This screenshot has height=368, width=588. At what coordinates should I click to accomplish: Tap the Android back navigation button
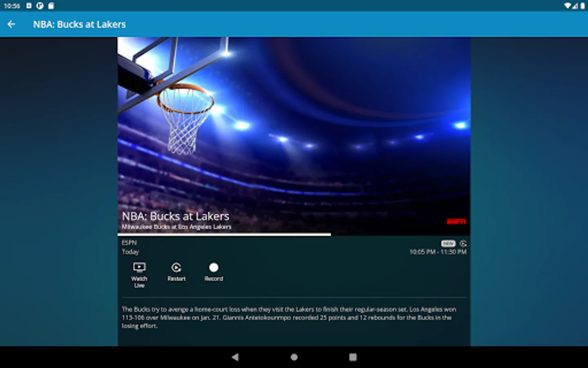click(235, 357)
